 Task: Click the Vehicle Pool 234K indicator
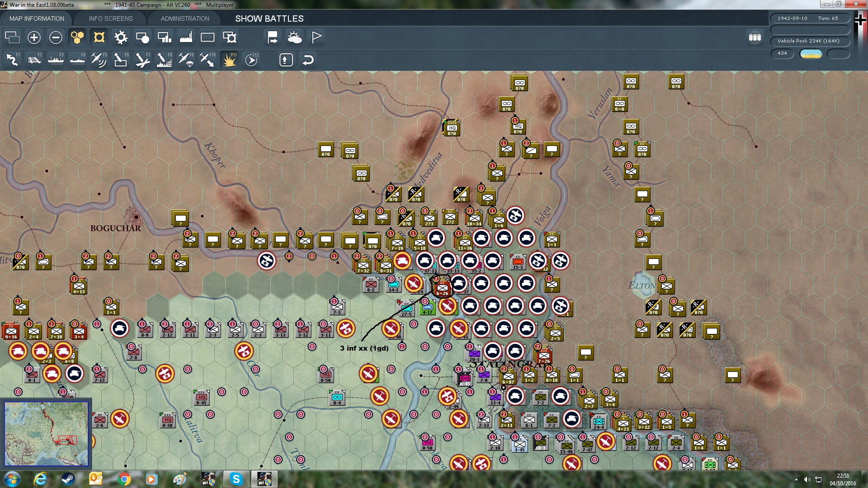coord(810,41)
